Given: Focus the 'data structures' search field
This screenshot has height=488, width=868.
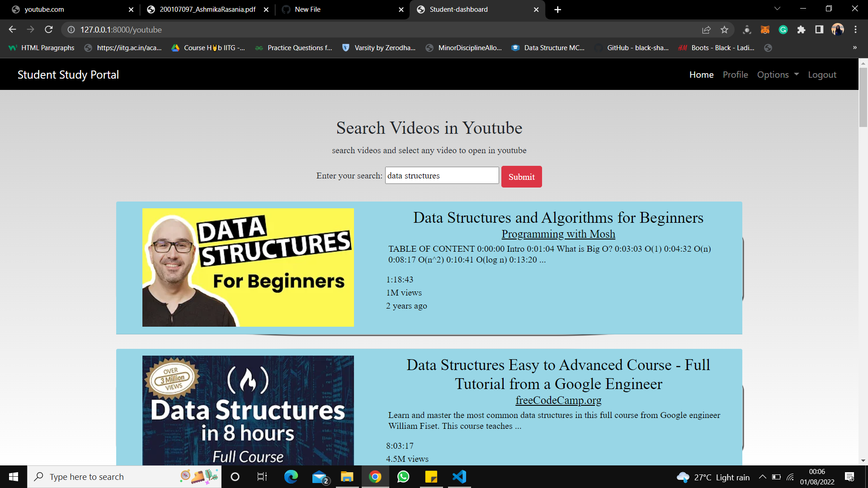Looking at the screenshot, I should pyautogui.click(x=442, y=176).
